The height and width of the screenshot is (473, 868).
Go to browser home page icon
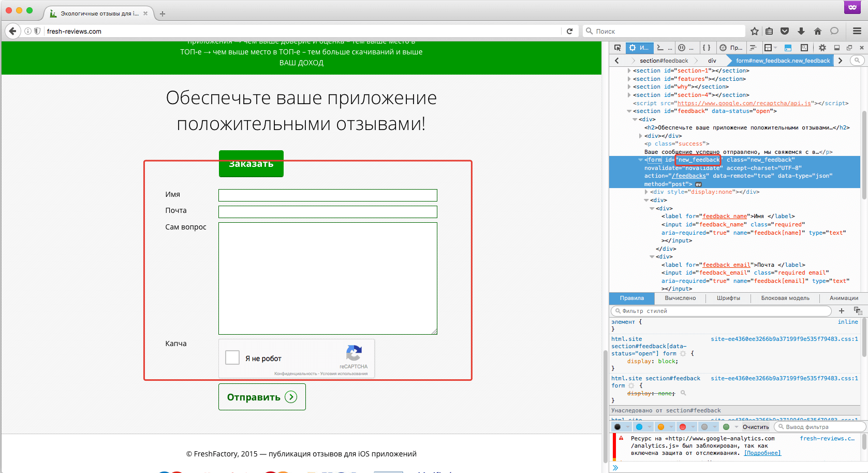818,31
